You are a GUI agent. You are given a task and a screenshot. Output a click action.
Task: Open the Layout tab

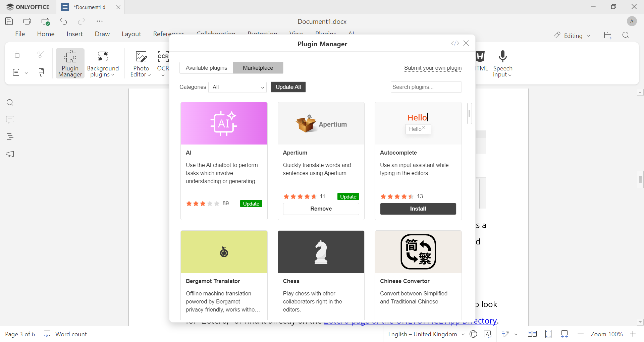(x=131, y=34)
